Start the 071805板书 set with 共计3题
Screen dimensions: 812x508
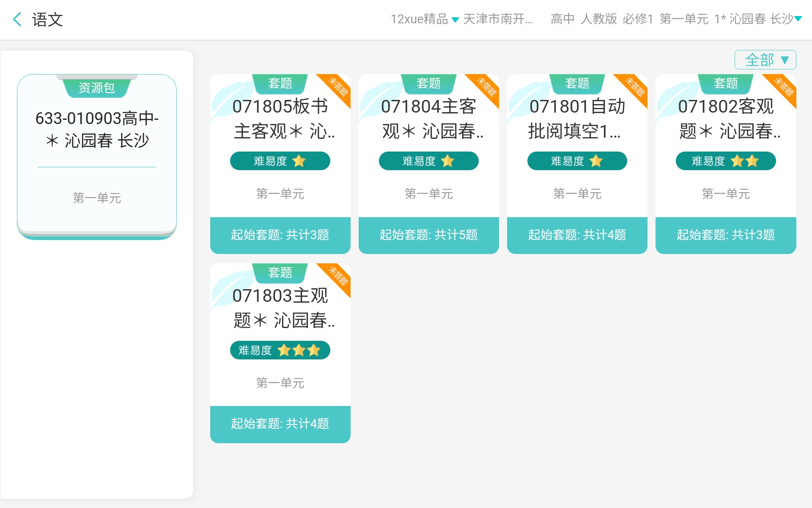pos(280,235)
